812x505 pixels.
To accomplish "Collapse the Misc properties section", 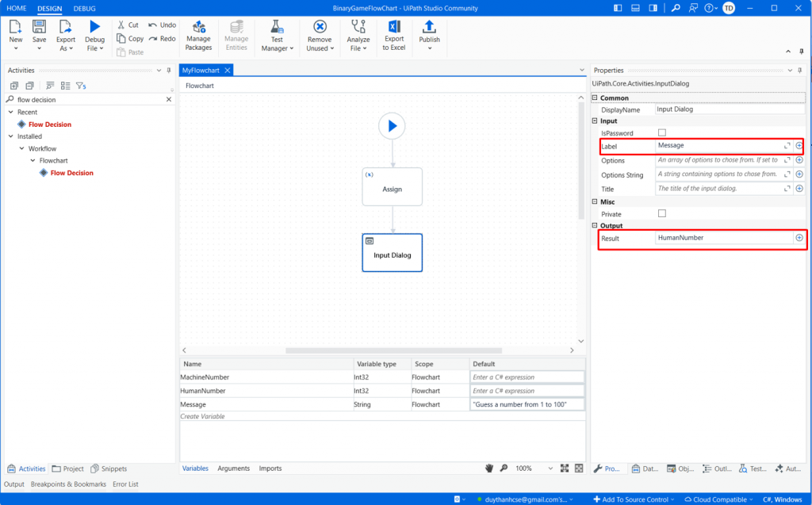I will click(x=595, y=201).
